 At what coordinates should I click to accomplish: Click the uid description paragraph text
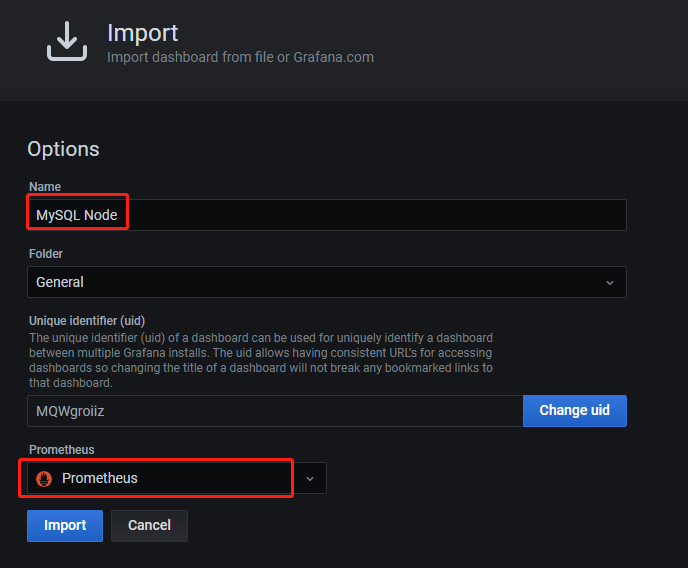(261, 360)
